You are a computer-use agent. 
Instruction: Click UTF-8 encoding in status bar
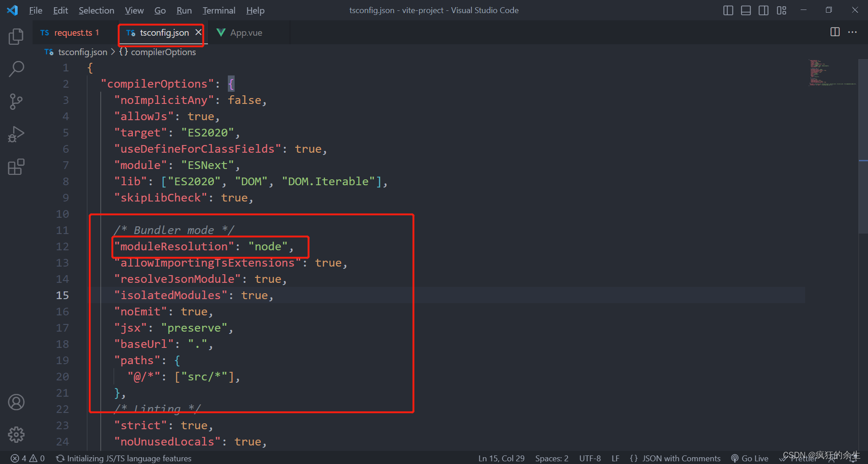pyautogui.click(x=590, y=458)
